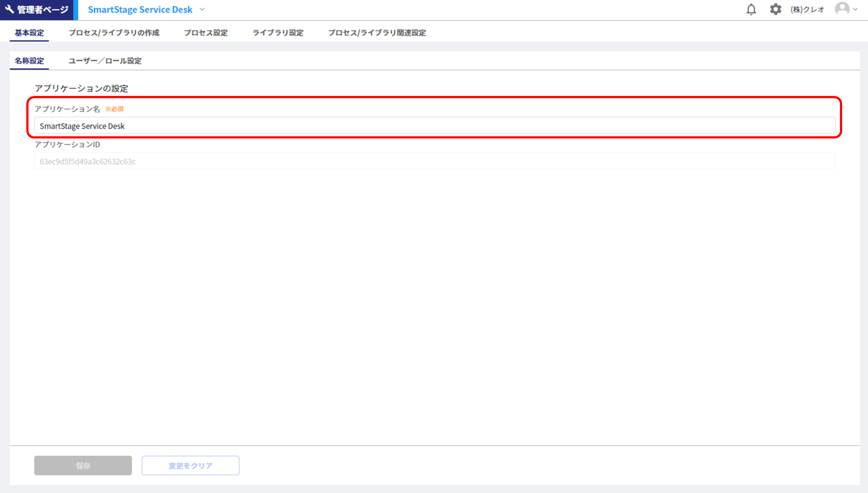Viewport: 868px width, 493px height.
Task: Click the 管理者ページ header label
Action: [43, 10]
